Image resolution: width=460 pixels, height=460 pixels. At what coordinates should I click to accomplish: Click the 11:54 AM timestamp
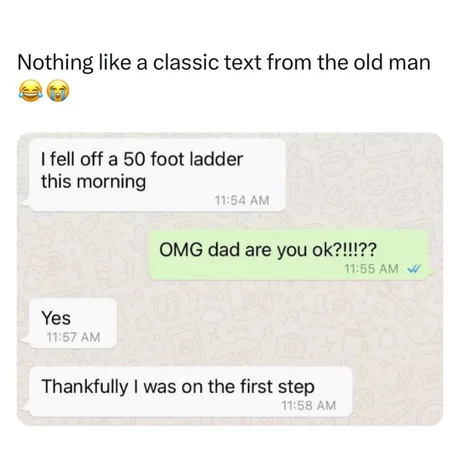coord(242,200)
